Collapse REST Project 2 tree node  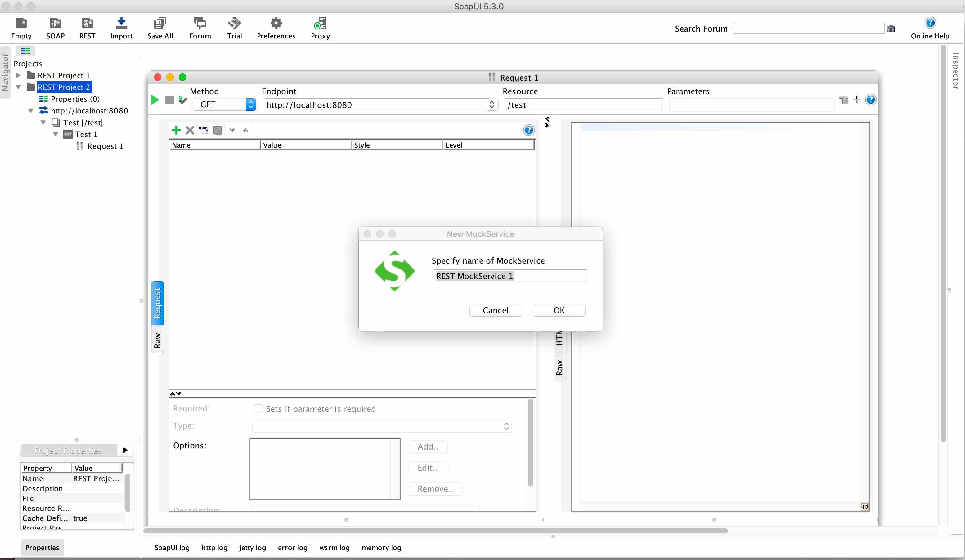pos(18,87)
